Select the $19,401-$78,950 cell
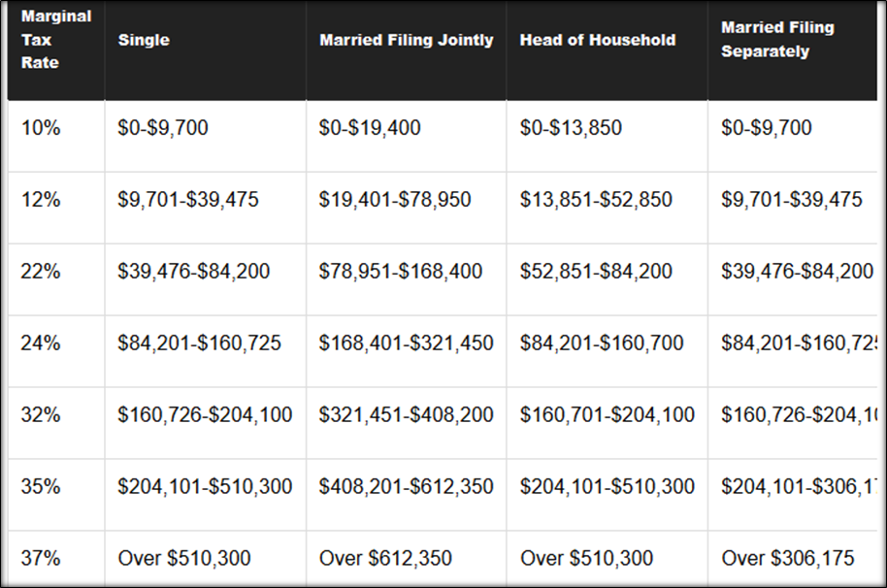 [x=395, y=200]
